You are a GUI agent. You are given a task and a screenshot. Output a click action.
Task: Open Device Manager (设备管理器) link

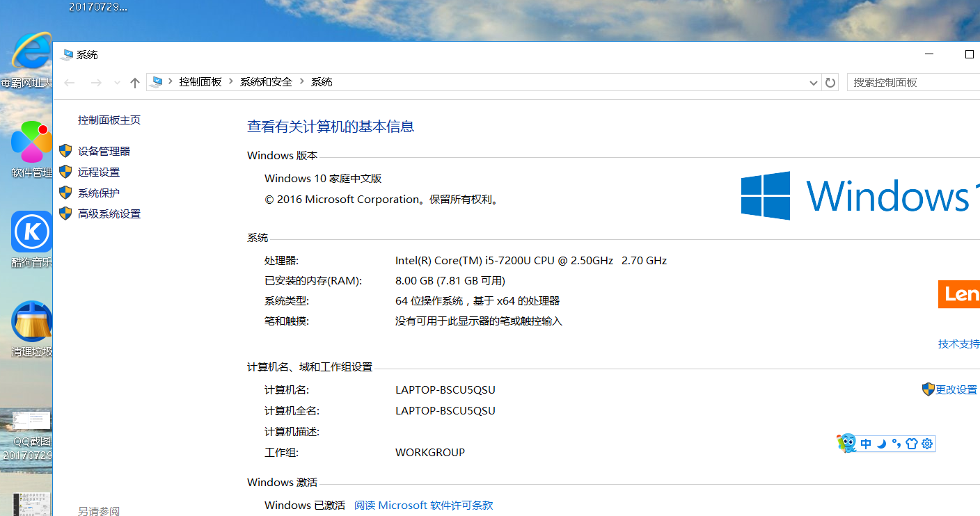104,151
